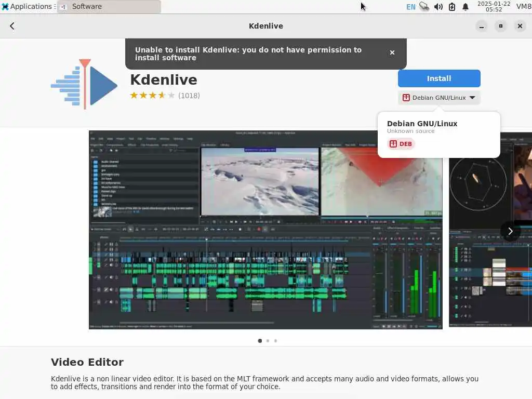The height and width of the screenshot is (399, 532).
Task: Minimize the Software window
Action: [x=482, y=26]
